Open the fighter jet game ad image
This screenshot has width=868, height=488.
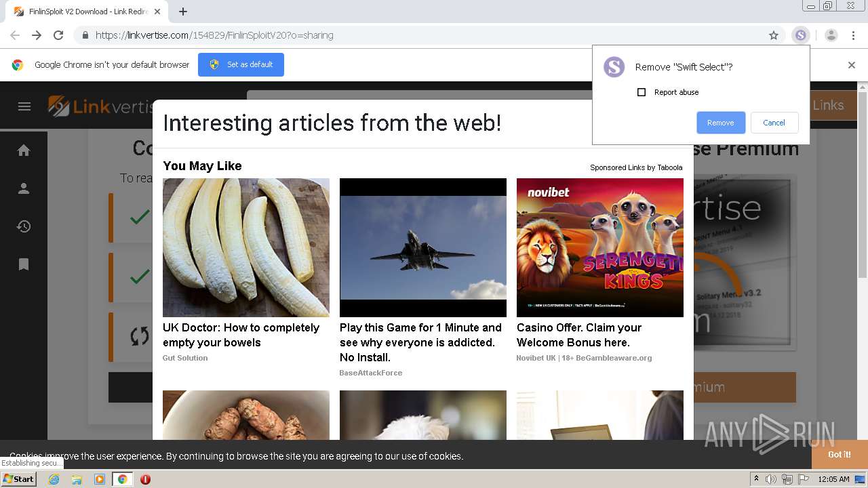(x=423, y=247)
